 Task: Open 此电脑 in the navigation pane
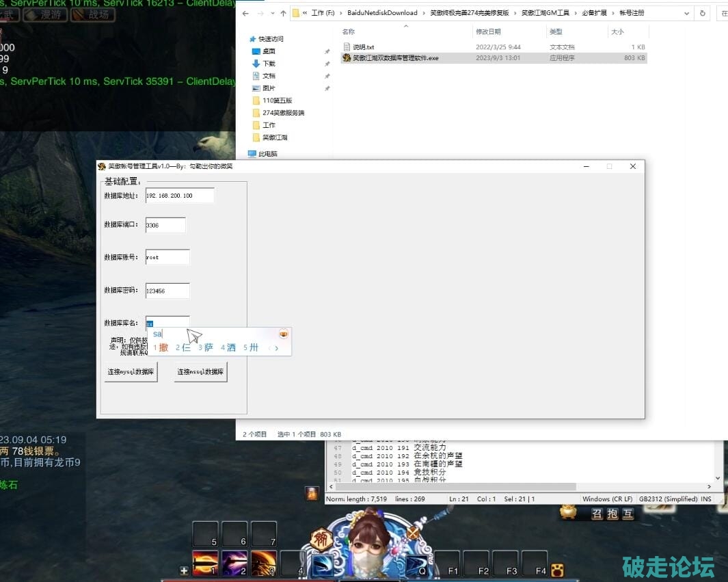point(267,154)
